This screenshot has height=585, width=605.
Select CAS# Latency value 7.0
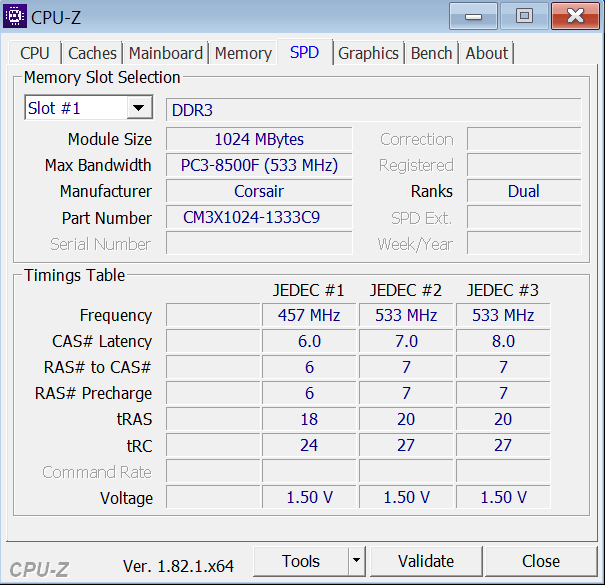[x=406, y=342]
